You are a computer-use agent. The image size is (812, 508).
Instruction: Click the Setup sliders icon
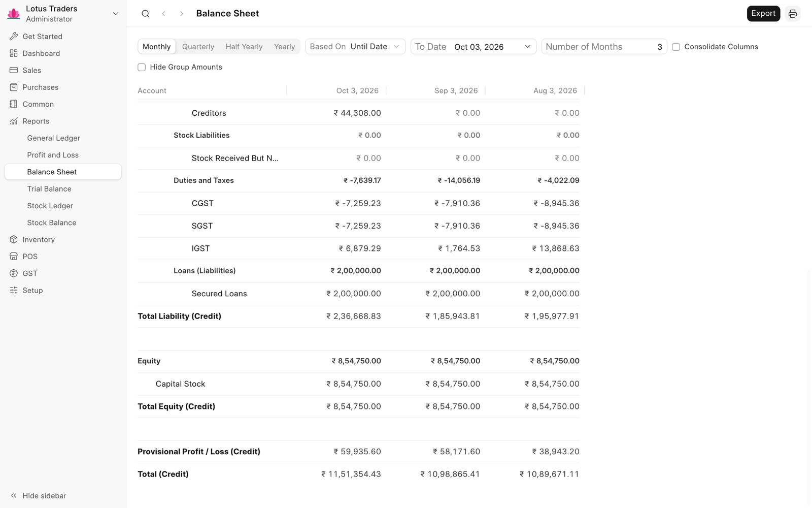pyautogui.click(x=14, y=291)
